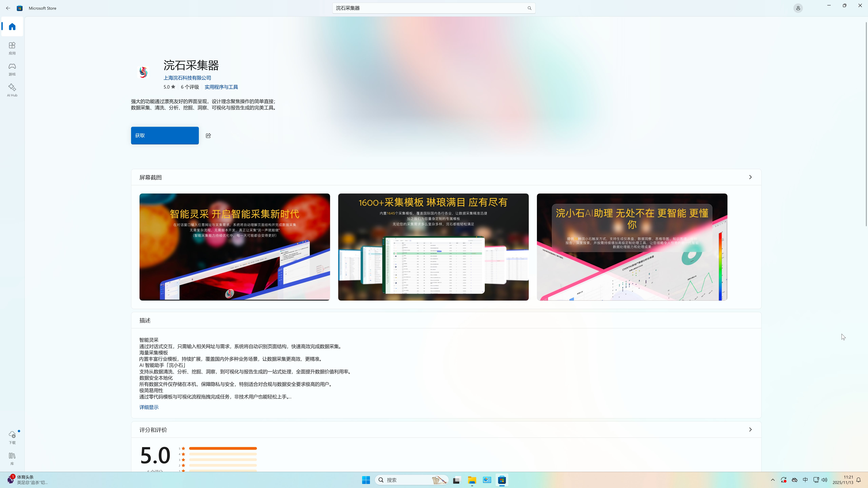Click the 5-star rating bar
Screen dimensions: 868x488
pos(223,448)
